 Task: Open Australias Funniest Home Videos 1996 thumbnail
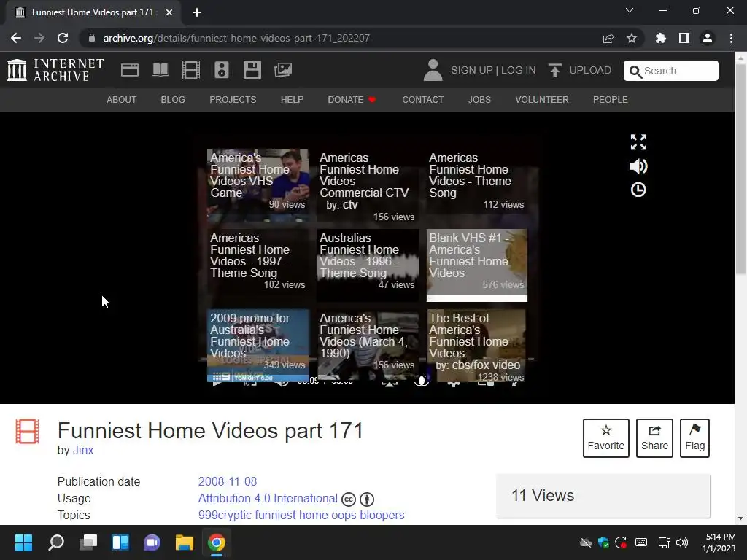[x=368, y=265]
